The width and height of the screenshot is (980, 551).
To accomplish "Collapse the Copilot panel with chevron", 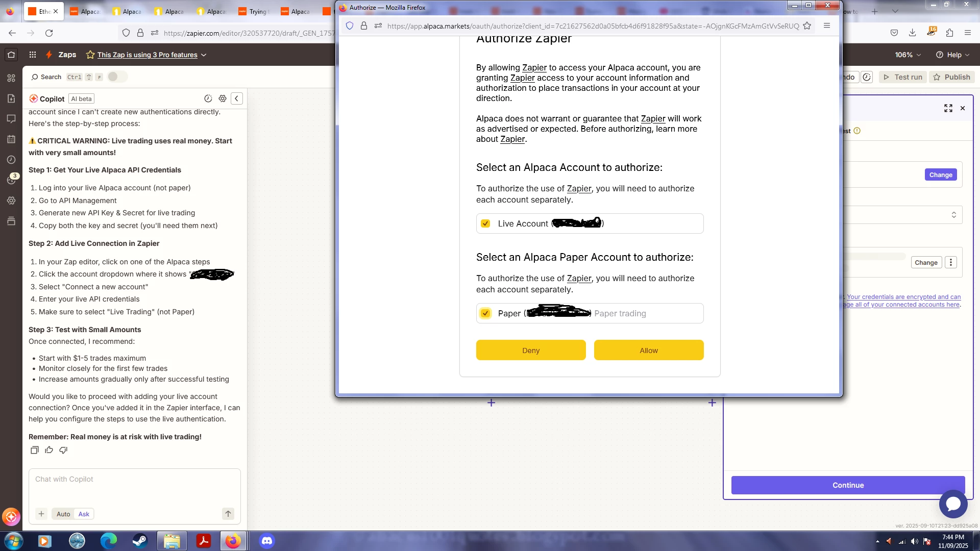I will (x=236, y=98).
